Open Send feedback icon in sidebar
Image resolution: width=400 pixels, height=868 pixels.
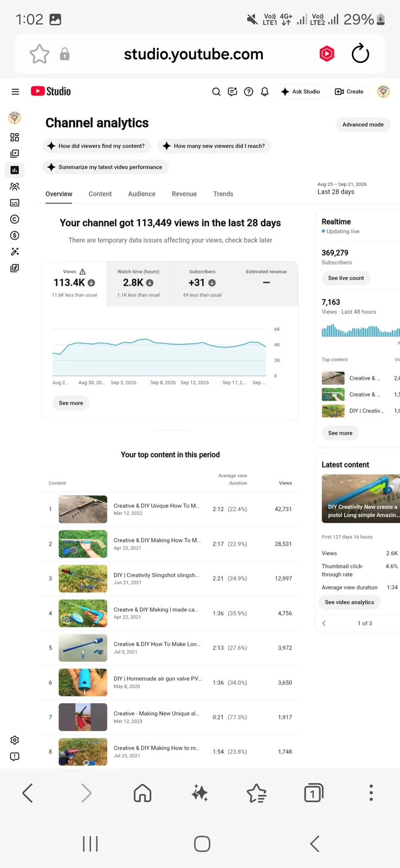(15, 756)
